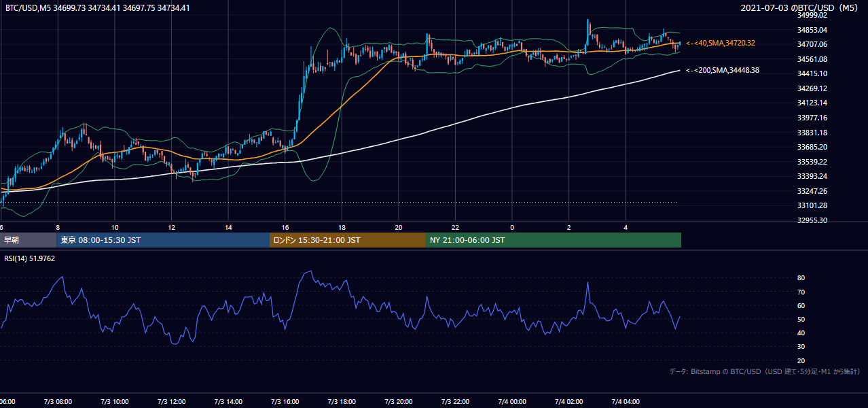Click the BTC/USD,M5 price header text
This screenshot has height=408, width=868.
coord(98,8)
